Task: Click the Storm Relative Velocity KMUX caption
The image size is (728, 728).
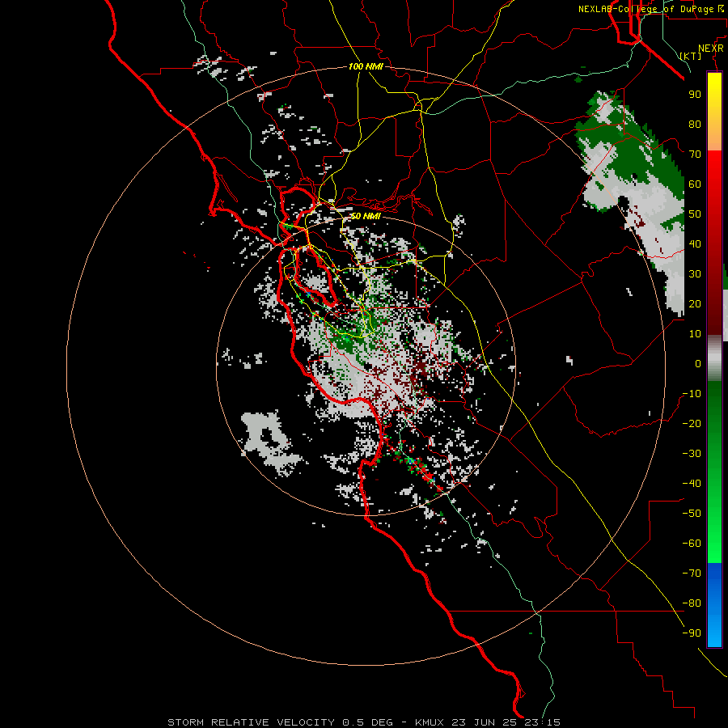Action: click(364, 722)
